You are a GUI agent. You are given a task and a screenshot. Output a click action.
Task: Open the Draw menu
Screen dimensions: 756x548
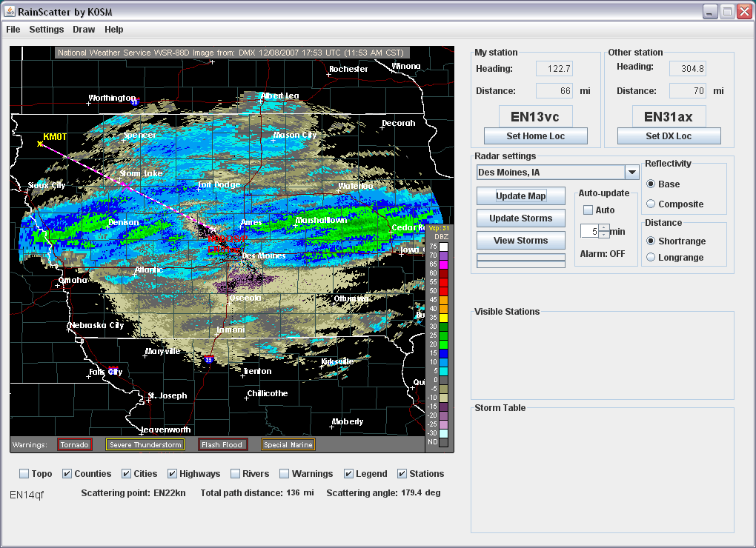tap(84, 30)
